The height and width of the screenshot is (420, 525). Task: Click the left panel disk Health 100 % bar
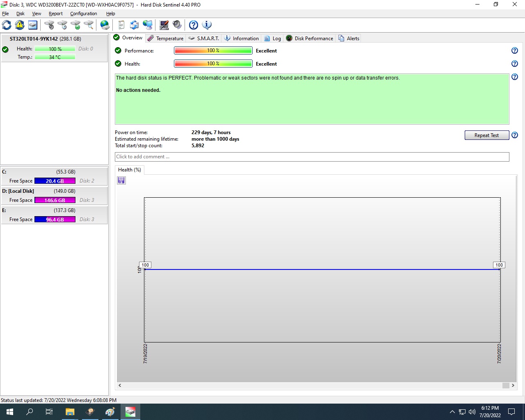click(x=55, y=49)
